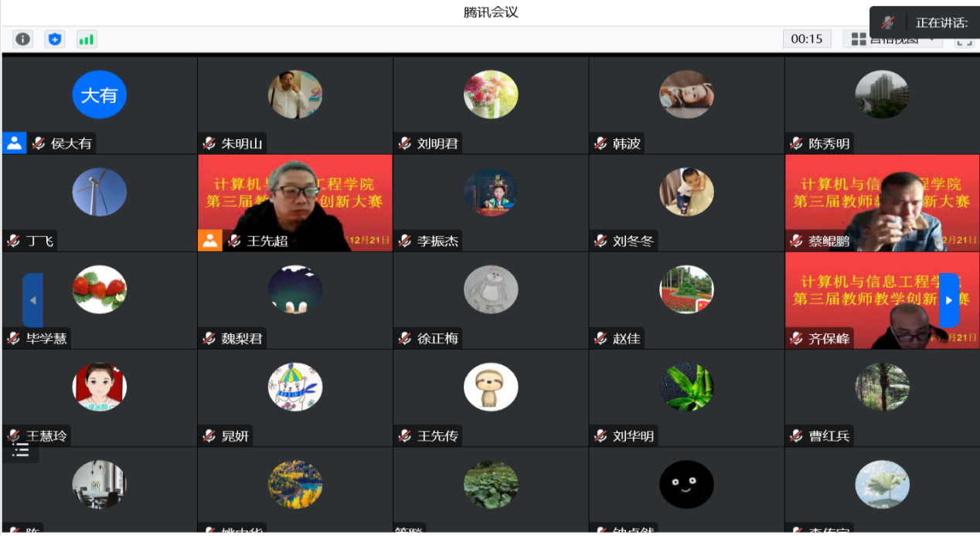Click the blue security shield icon

click(x=54, y=39)
